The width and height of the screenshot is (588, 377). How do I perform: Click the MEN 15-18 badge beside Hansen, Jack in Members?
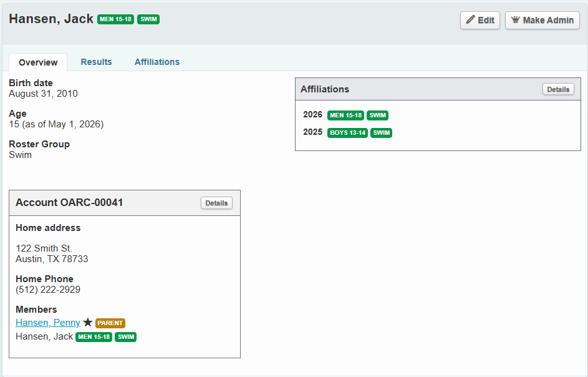click(x=94, y=336)
